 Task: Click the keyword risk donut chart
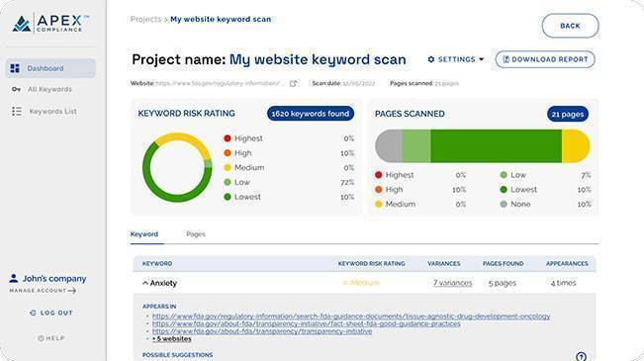(x=177, y=167)
